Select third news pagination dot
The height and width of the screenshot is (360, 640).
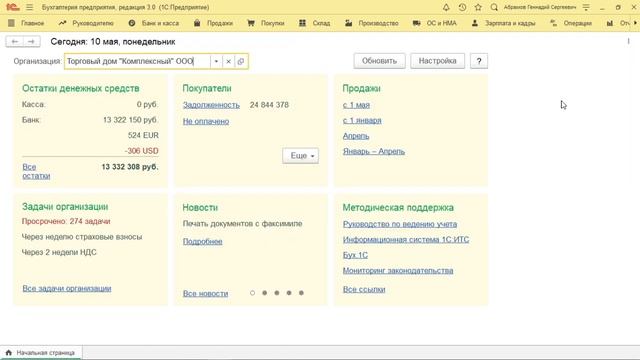(x=277, y=293)
